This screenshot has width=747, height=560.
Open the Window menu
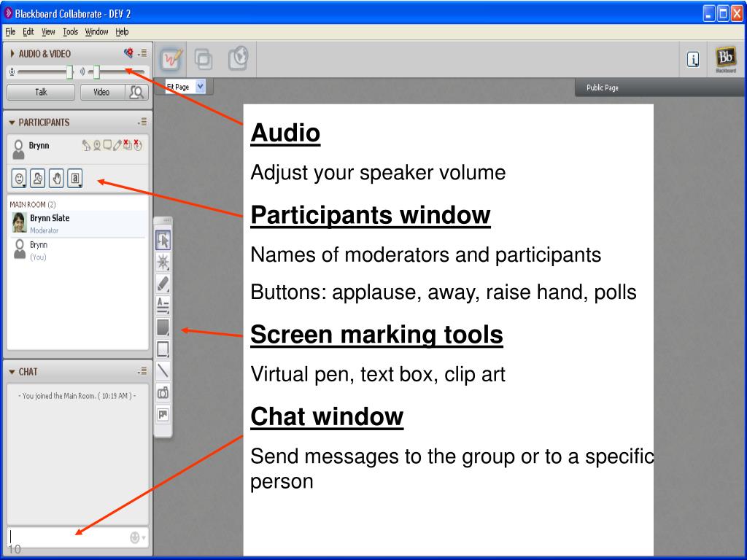(97, 31)
